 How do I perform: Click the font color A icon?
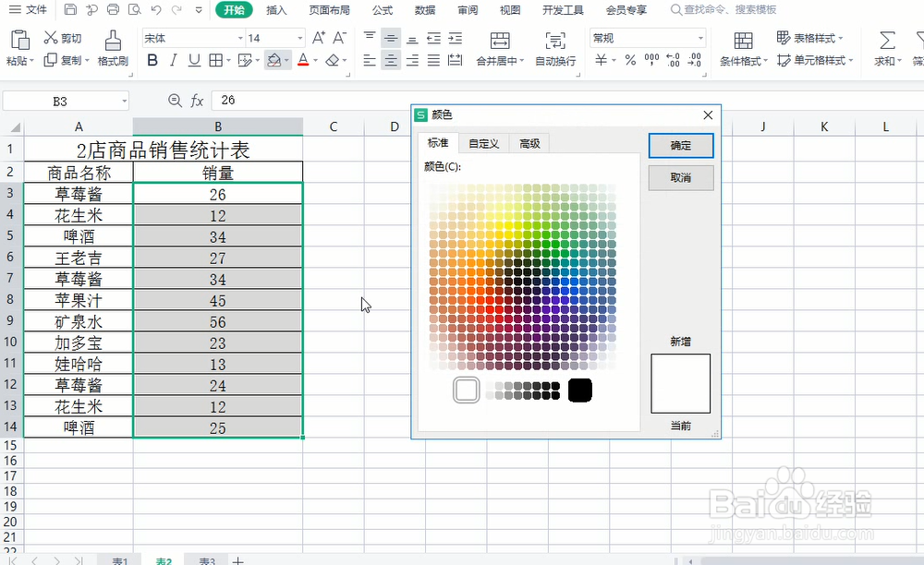click(303, 60)
